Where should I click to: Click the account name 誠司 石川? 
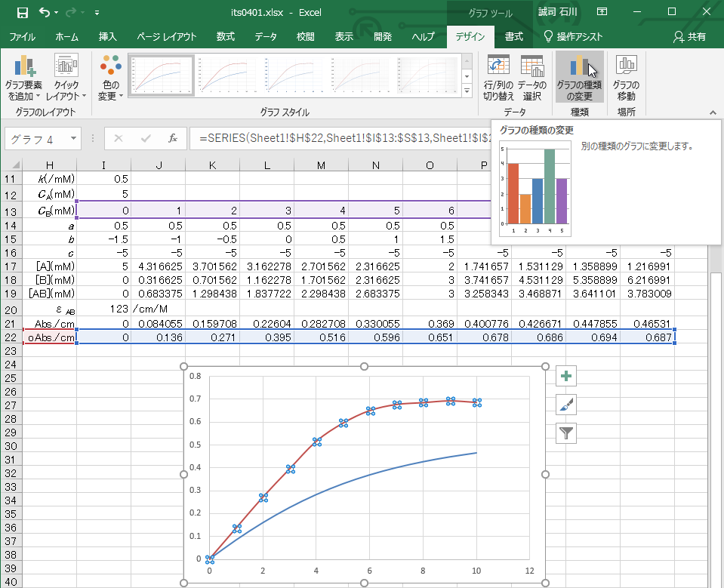click(x=557, y=12)
